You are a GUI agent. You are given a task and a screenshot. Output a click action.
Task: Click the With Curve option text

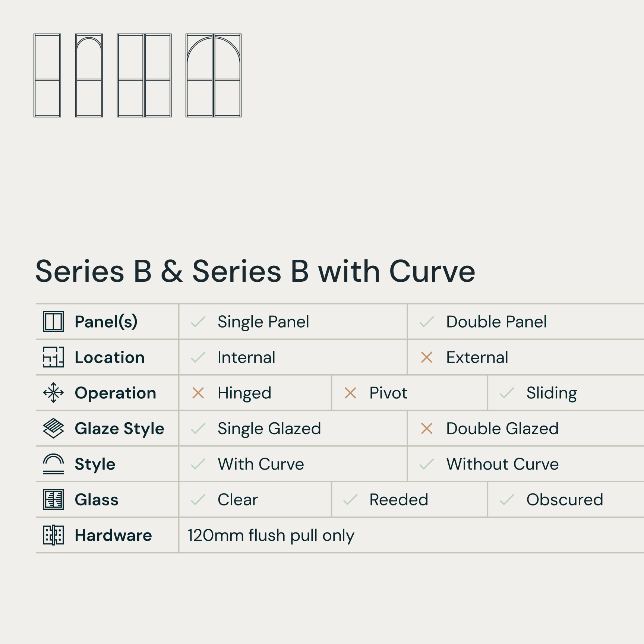tap(261, 464)
